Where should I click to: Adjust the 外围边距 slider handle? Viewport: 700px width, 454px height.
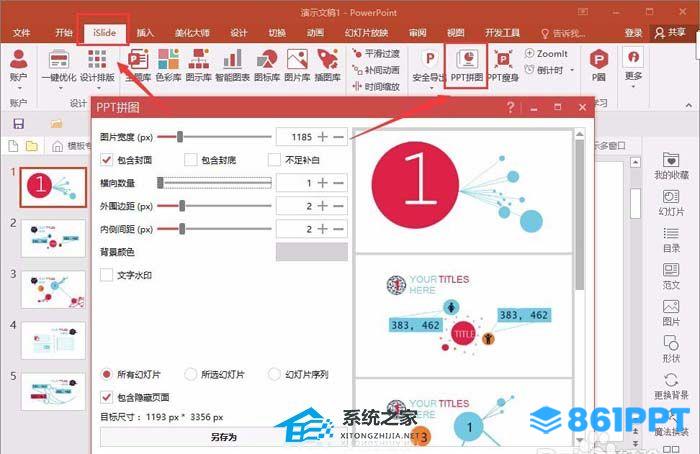click(x=182, y=206)
